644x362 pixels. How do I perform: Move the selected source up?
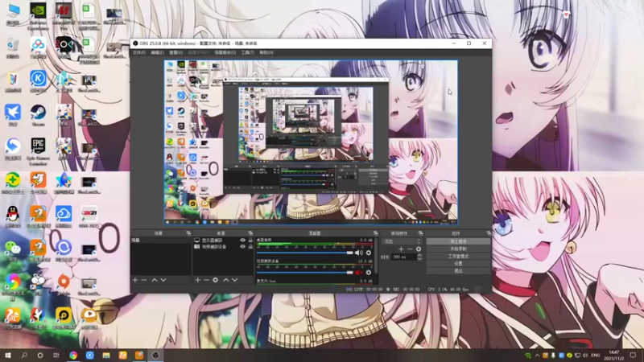[226, 280]
